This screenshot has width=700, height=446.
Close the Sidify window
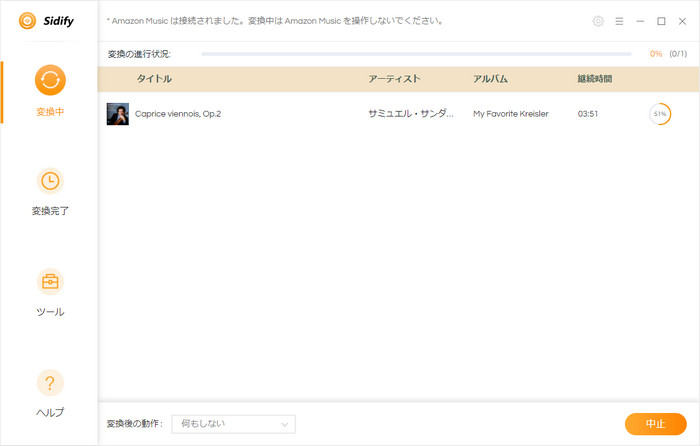682,21
